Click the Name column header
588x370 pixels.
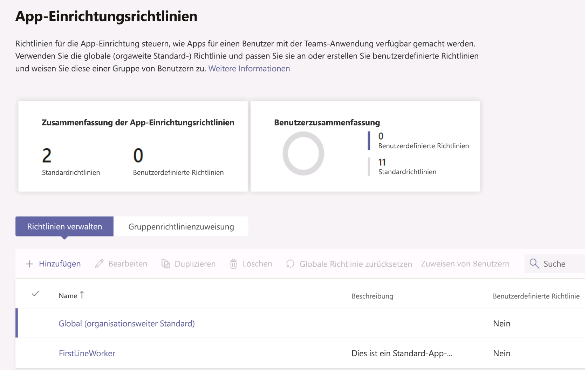(x=68, y=296)
